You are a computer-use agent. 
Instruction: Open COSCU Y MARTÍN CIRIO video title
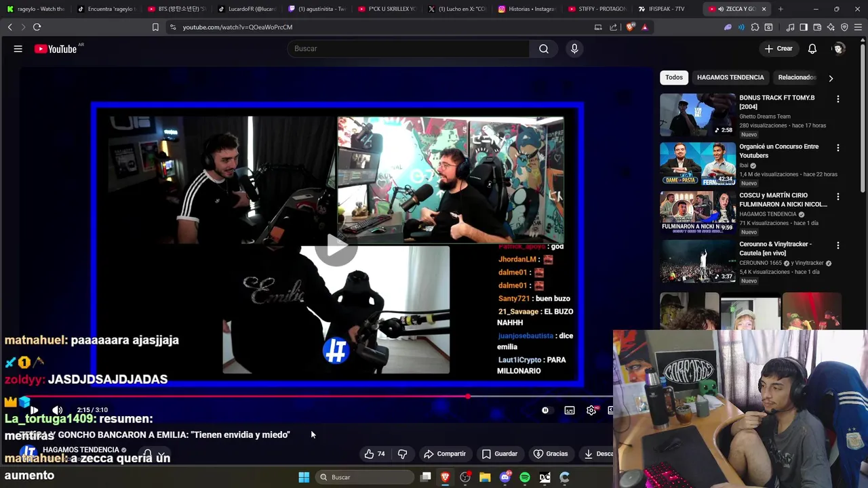coord(783,199)
